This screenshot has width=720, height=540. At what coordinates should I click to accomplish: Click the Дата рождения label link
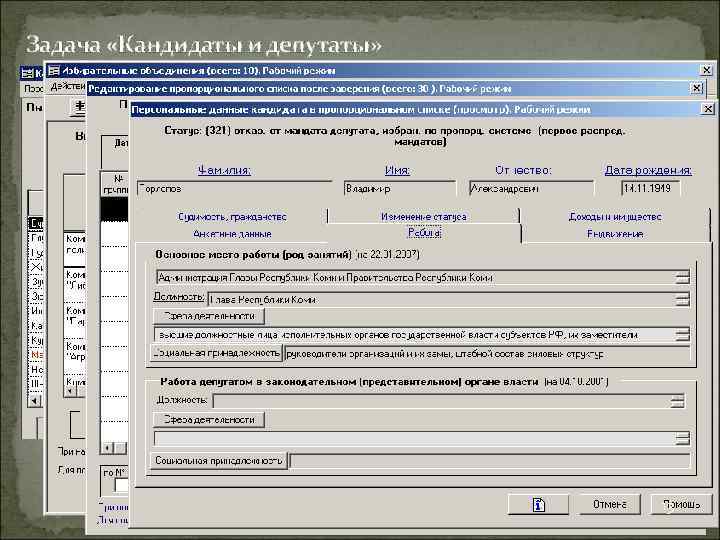click(x=648, y=170)
